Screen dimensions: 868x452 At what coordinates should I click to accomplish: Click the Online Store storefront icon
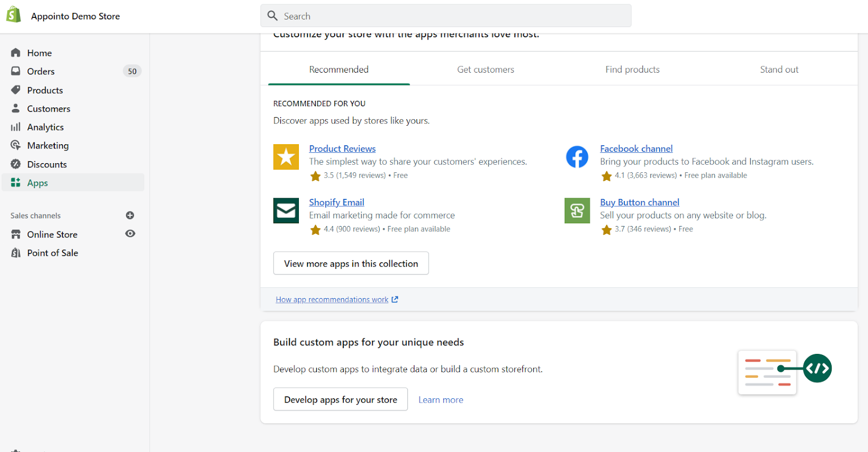click(x=16, y=234)
